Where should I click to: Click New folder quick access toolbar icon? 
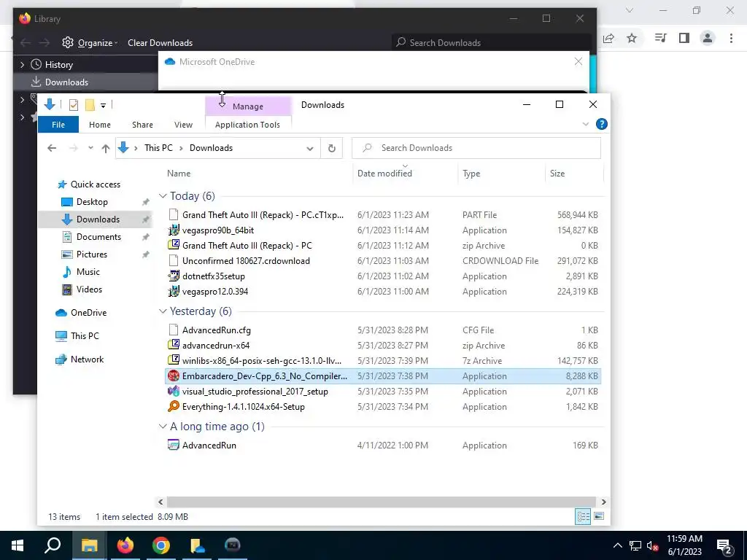pos(90,105)
